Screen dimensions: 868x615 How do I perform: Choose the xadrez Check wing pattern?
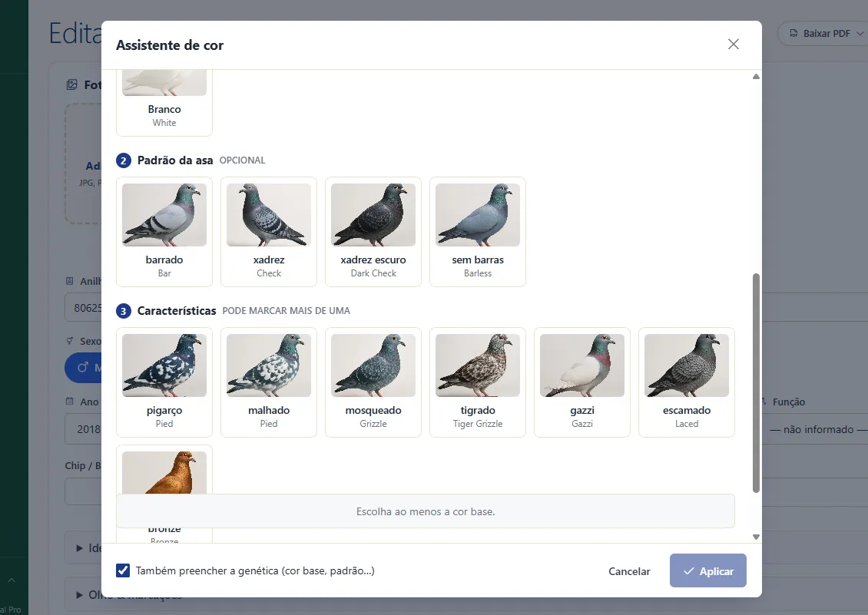click(x=269, y=232)
